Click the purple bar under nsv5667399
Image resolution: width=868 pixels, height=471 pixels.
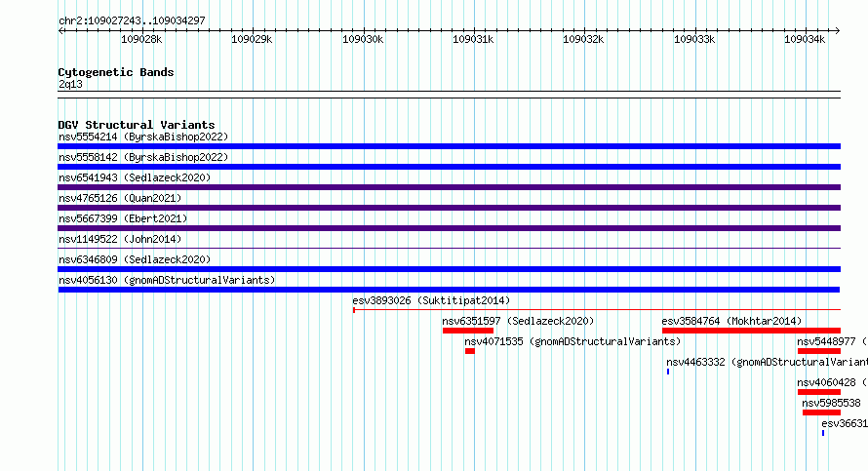pyautogui.click(x=449, y=228)
